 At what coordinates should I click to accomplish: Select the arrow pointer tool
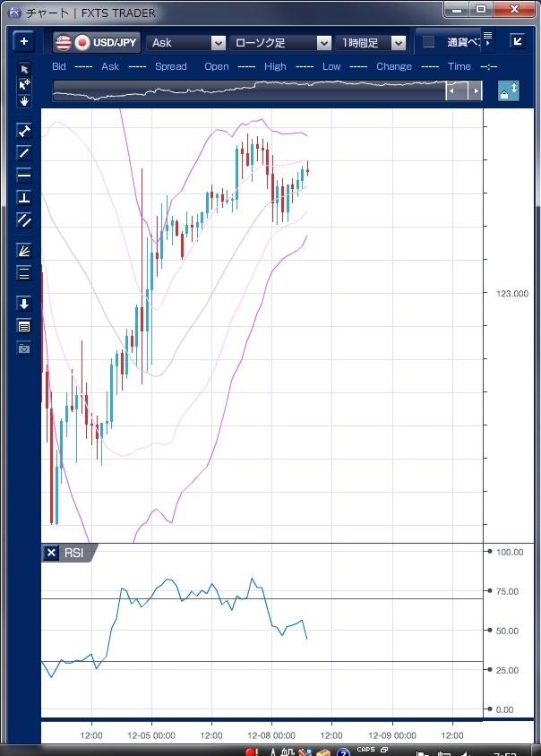[x=24, y=69]
